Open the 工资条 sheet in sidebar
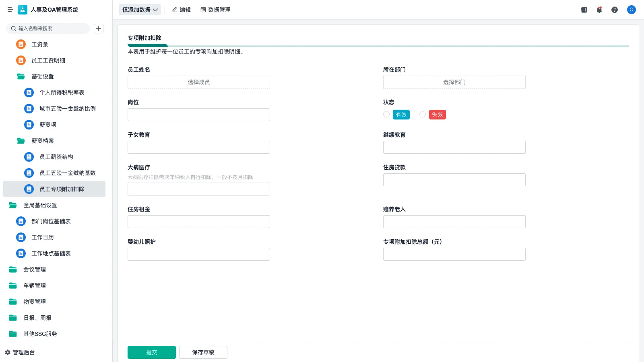Image resolution: width=644 pixels, height=362 pixels. [x=39, y=44]
